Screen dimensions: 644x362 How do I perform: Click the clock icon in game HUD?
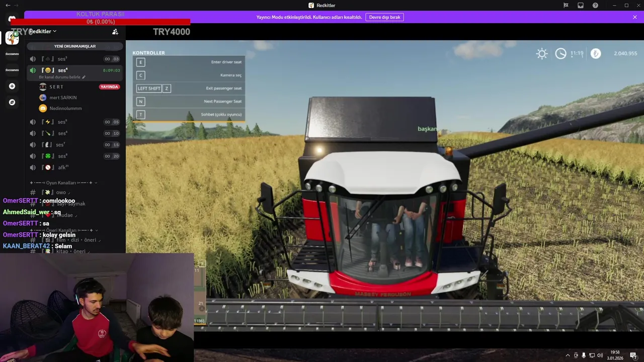[560, 54]
